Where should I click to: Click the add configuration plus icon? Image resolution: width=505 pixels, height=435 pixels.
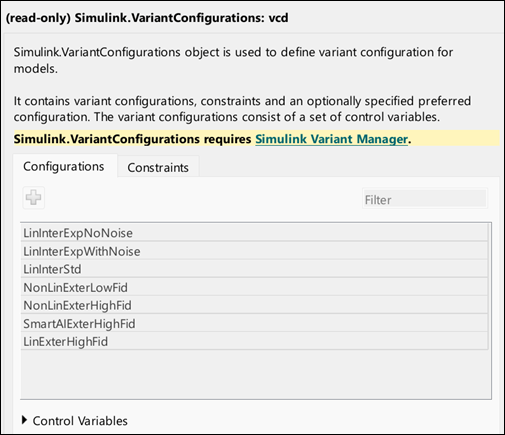click(x=33, y=198)
